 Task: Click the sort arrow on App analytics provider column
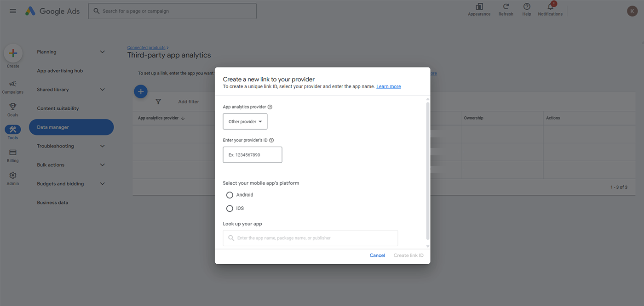point(183,118)
